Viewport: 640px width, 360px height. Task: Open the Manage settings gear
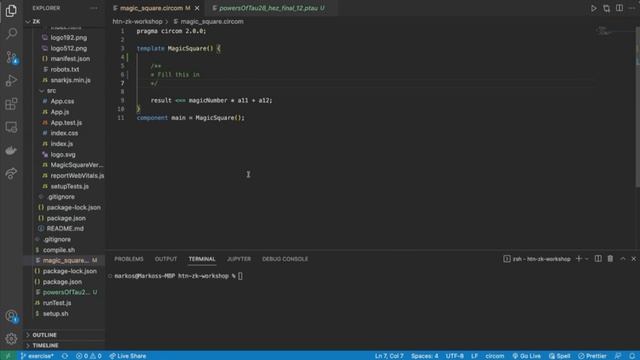click(x=11, y=338)
